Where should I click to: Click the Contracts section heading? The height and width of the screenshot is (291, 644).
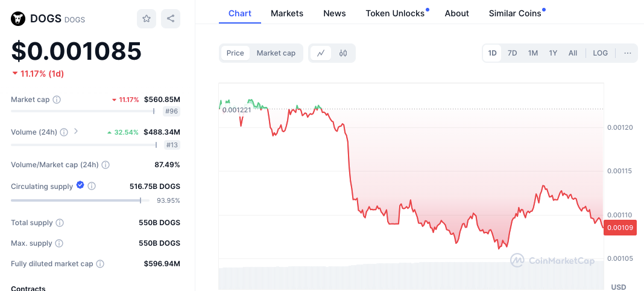coord(28,288)
